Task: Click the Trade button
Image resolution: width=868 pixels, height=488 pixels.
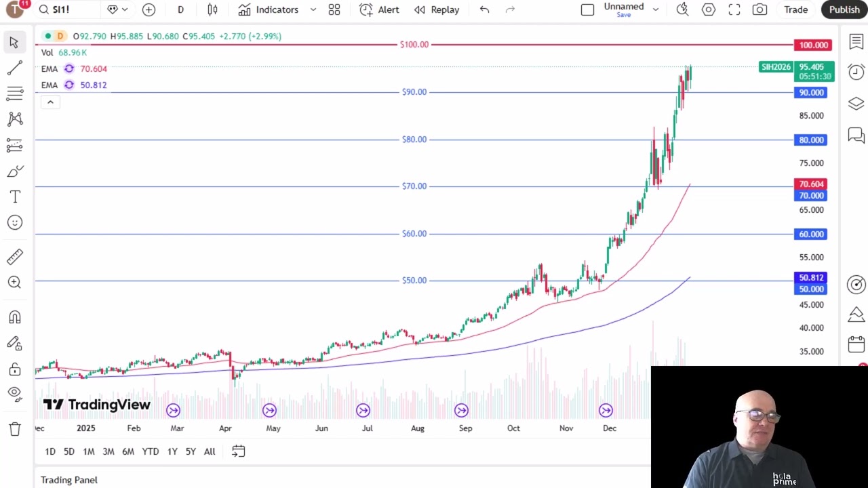Action: pos(795,9)
